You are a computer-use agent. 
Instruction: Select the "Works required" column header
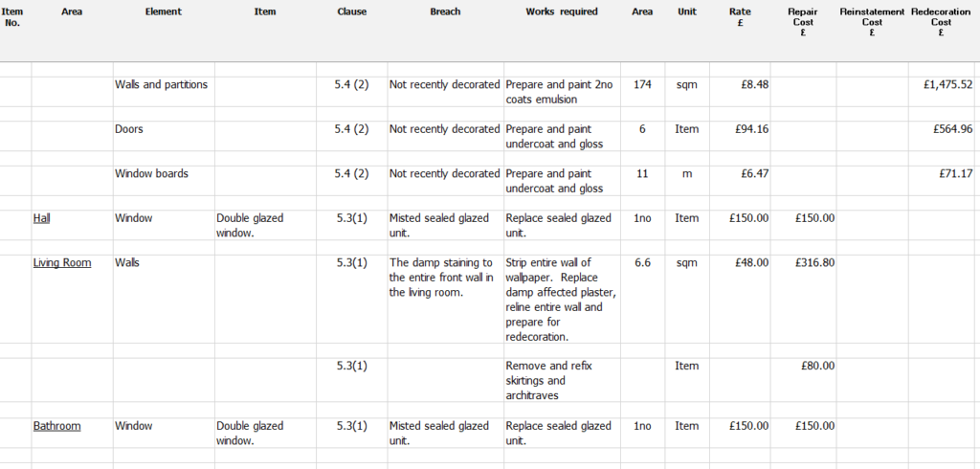pos(562,12)
